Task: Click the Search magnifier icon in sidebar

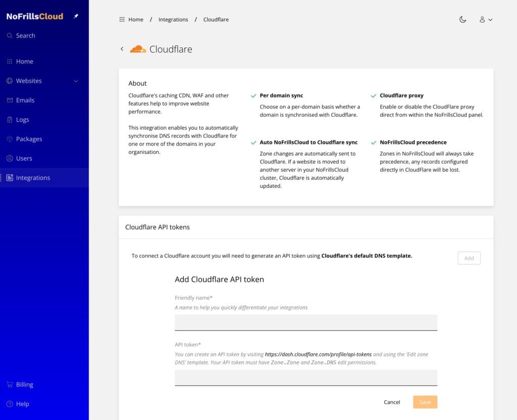Action: [x=10, y=36]
